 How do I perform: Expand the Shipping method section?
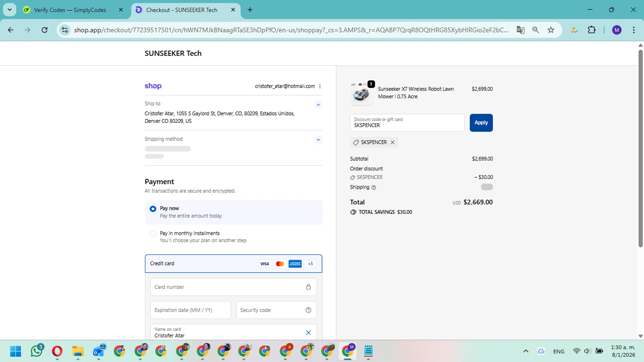tap(318, 140)
